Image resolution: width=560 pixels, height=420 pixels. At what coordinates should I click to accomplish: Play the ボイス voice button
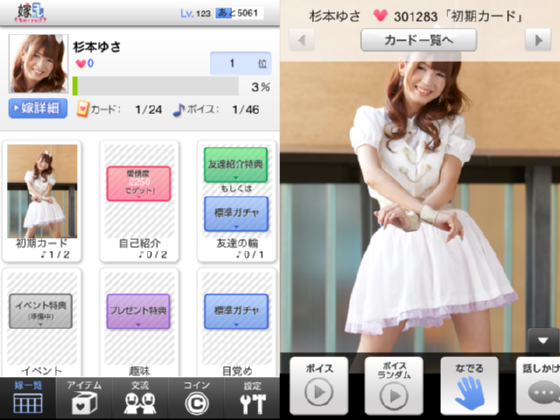coord(319,385)
